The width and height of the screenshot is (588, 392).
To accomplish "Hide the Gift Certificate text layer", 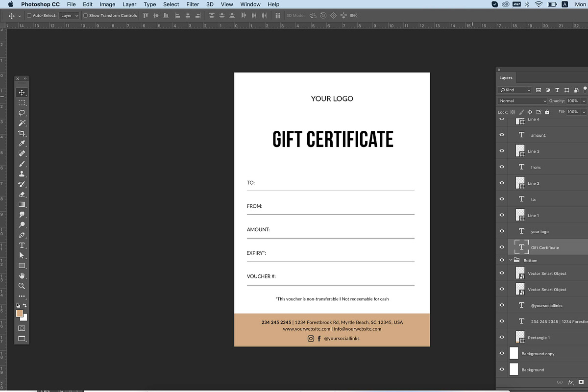I will 502,247.
